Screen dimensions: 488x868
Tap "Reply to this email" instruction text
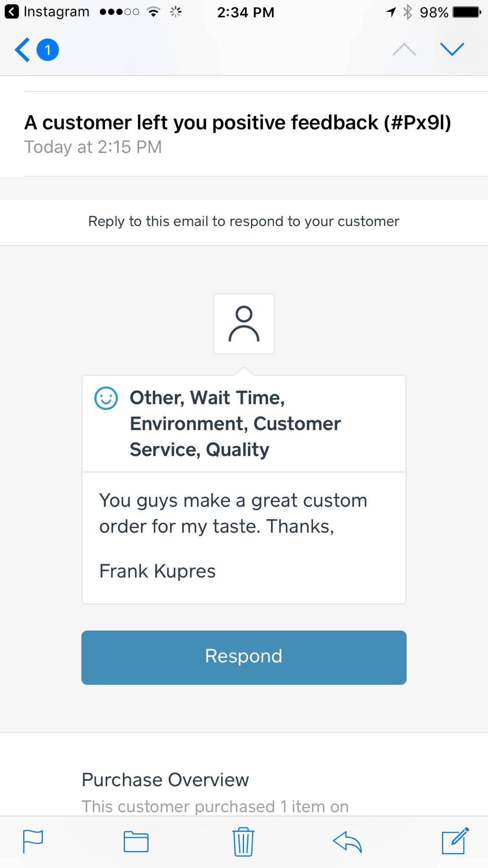point(244,221)
